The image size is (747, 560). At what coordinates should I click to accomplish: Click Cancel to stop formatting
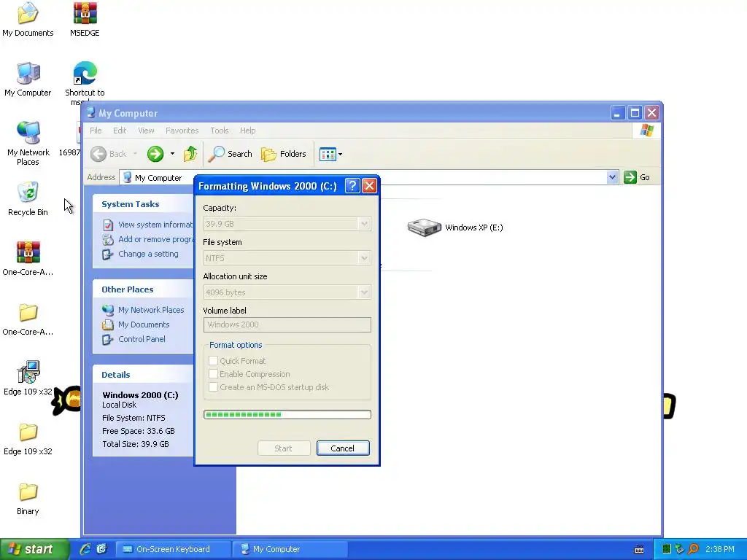pyautogui.click(x=343, y=448)
